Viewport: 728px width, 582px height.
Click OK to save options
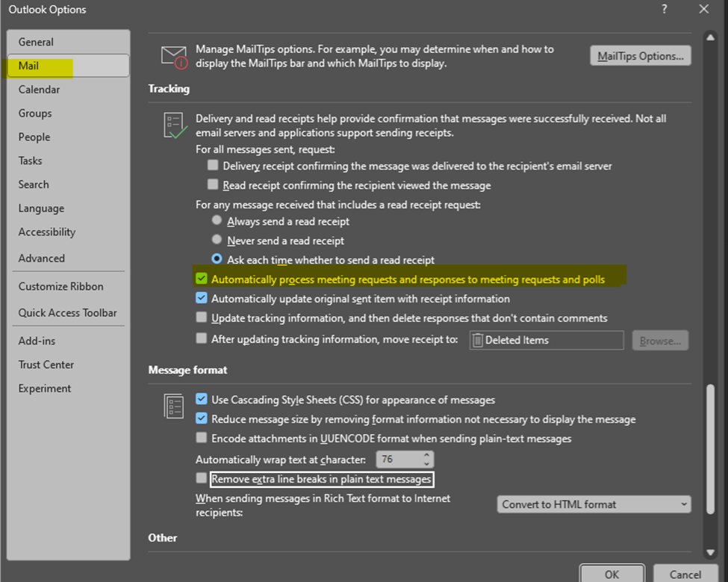pos(612,574)
